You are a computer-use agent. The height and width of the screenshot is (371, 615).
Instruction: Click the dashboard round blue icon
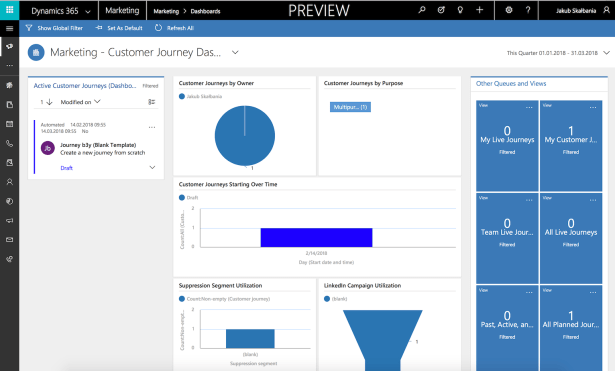(x=36, y=53)
